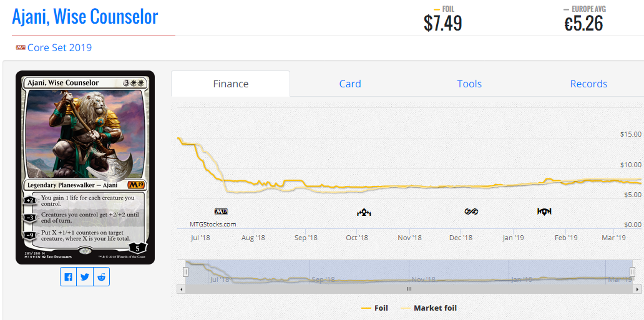Click the Ravnica Allegiance set marker

(x=544, y=212)
